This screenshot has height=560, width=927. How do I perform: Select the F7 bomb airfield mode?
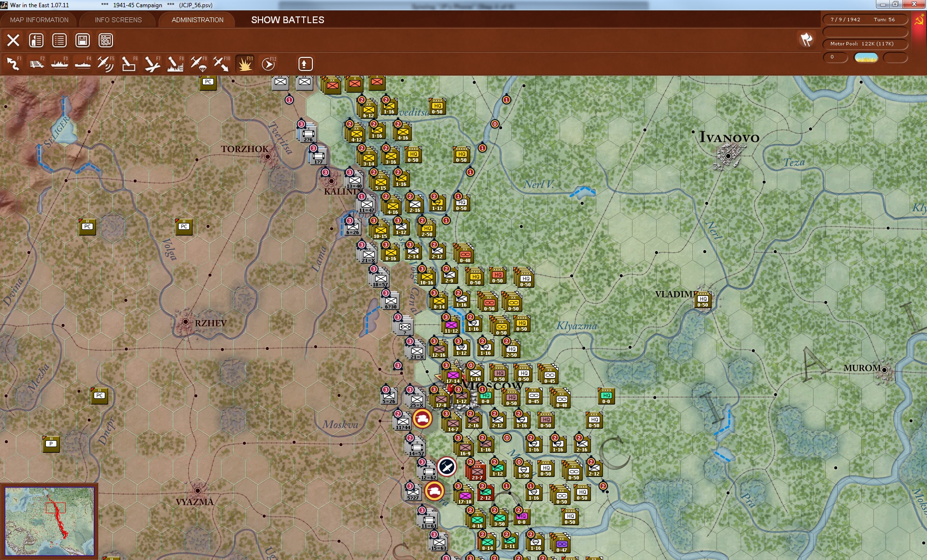(152, 64)
